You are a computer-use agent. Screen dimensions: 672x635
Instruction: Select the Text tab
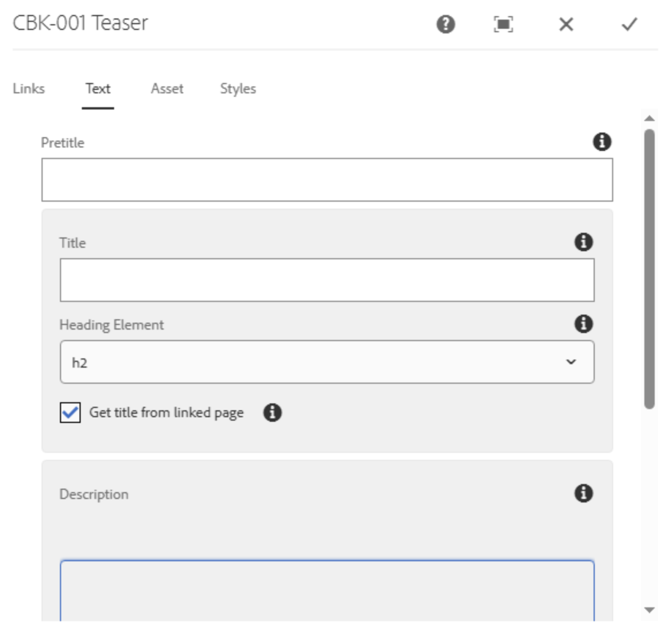(x=98, y=89)
